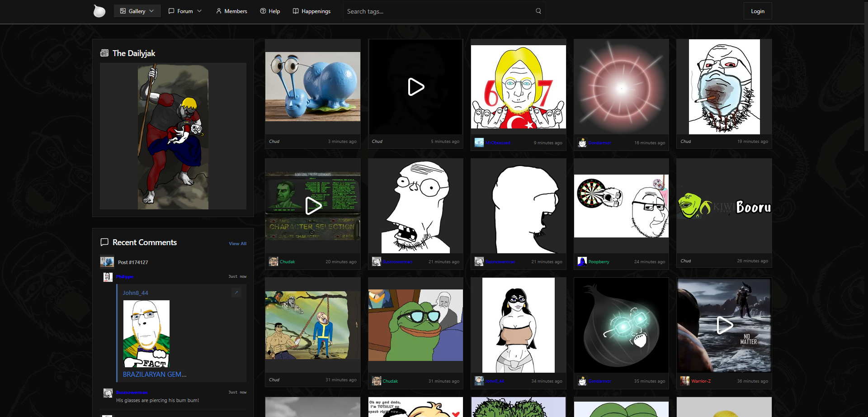Screen dimensions: 868x417
Task: Open the blue snail figurine thumbnail
Action: coord(313,86)
